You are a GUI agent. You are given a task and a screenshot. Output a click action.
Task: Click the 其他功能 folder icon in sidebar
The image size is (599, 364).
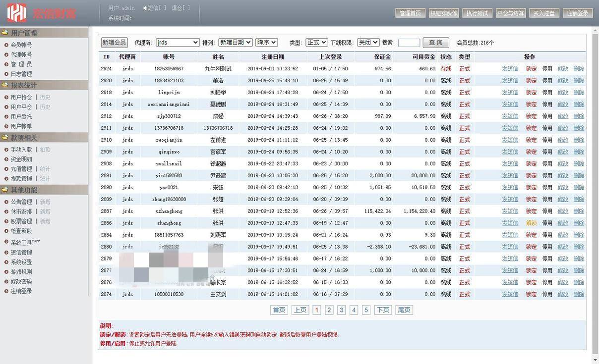tap(5, 189)
